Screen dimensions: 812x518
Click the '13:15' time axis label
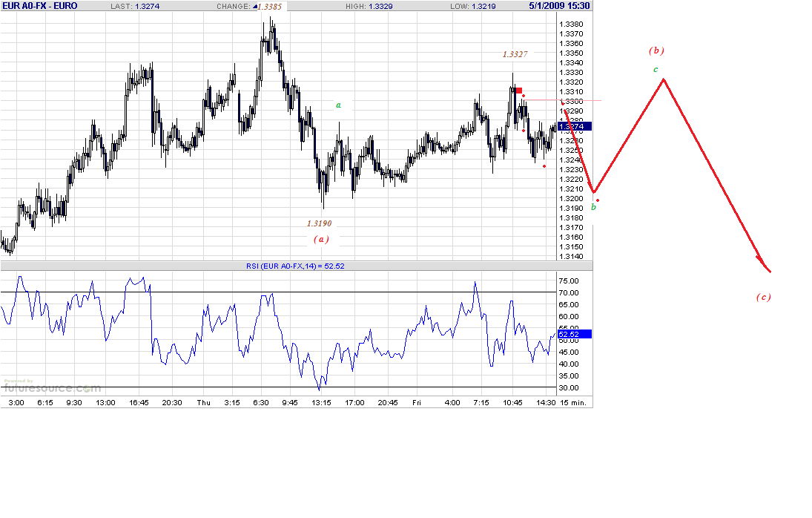tap(321, 402)
